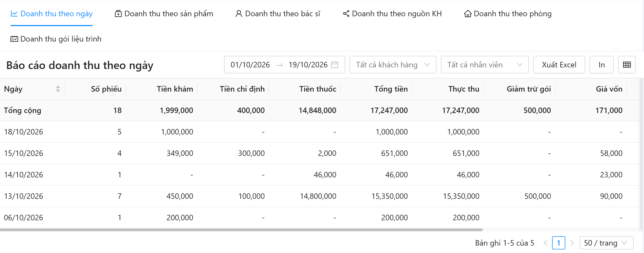The width and height of the screenshot is (644, 253).
Task: Expand the Tất cả nhân viên dropdown
Action: (x=485, y=65)
